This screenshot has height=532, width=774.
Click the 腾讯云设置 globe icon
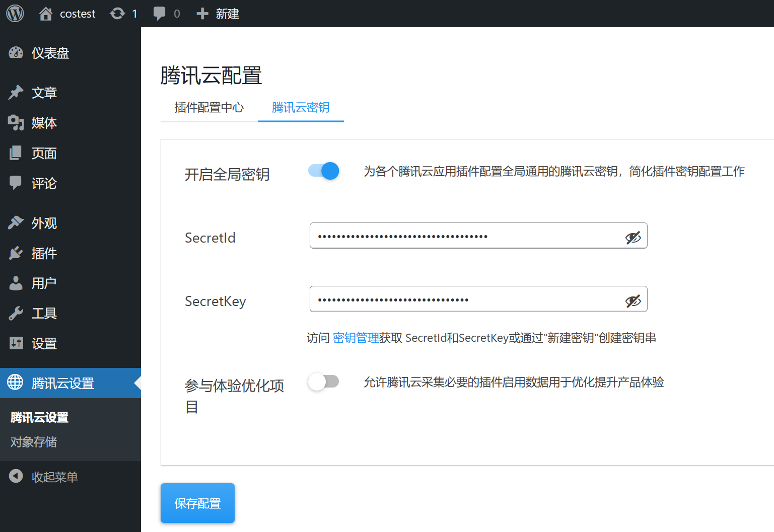[15, 383]
